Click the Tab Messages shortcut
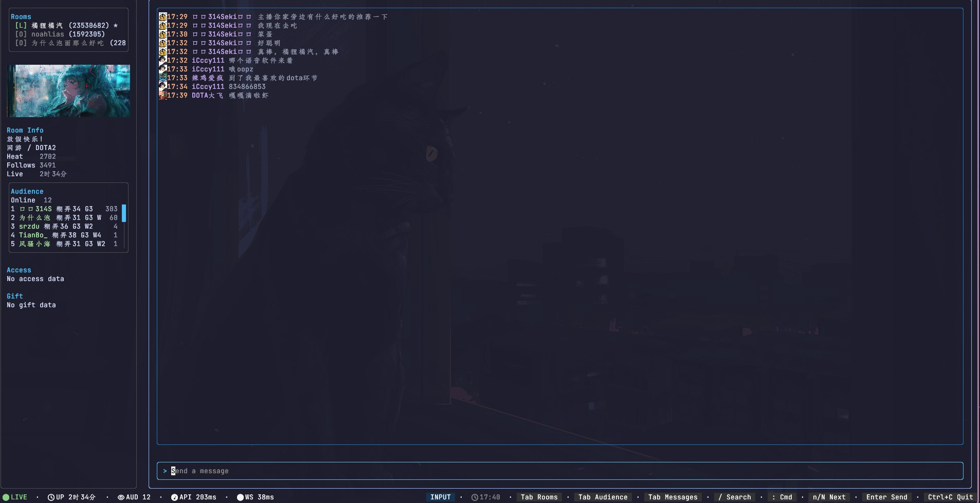Viewport: 980px width, 503px height. [x=673, y=497]
